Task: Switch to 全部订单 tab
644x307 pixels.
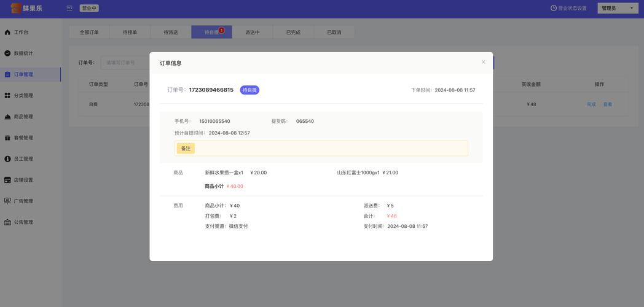Action: click(89, 33)
